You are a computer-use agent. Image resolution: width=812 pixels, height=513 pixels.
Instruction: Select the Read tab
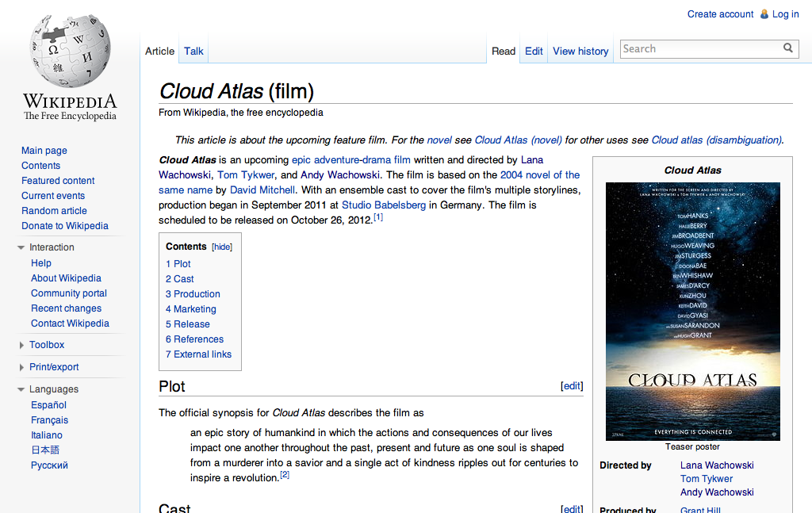pyautogui.click(x=504, y=52)
